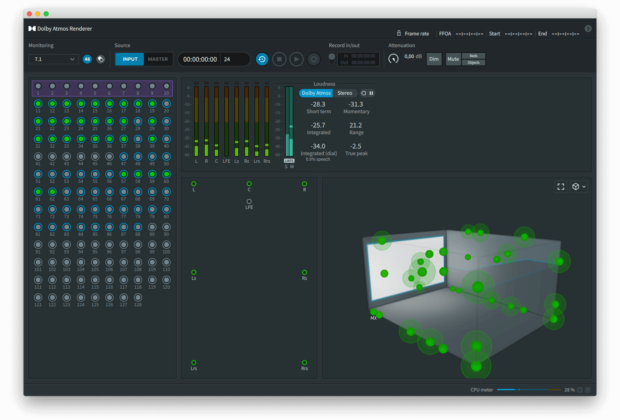
Task: Click the blue headphone monitoring icon
Action: click(x=87, y=59)
